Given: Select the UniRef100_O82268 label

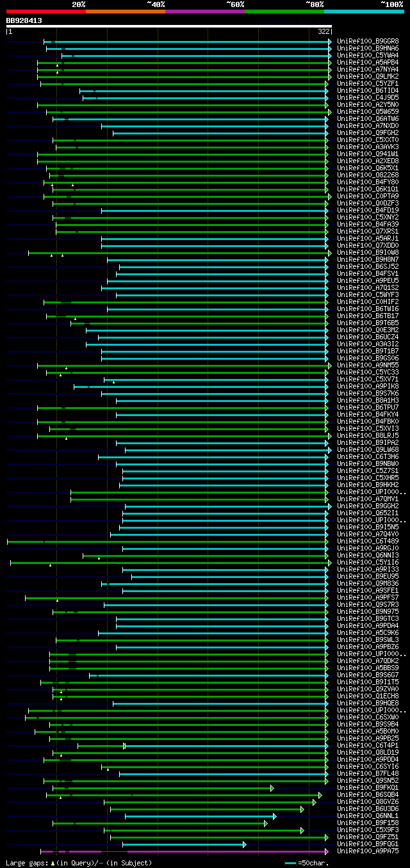Looking at the screenshot, I should [x=368, y=175].
